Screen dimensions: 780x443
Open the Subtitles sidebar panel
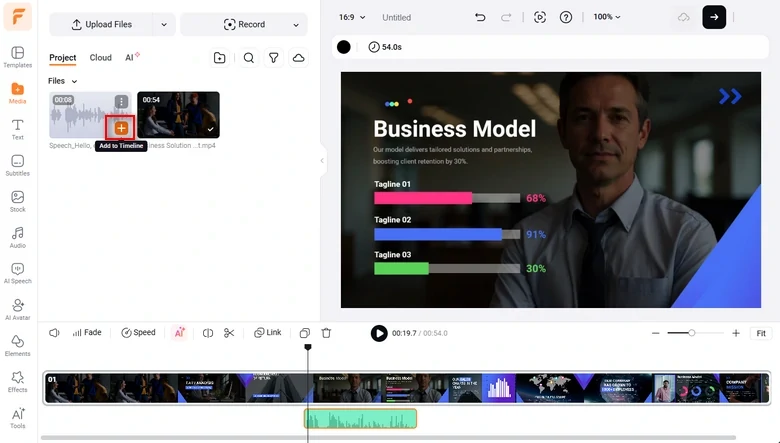pyautogui.click(x=17, y=166)
